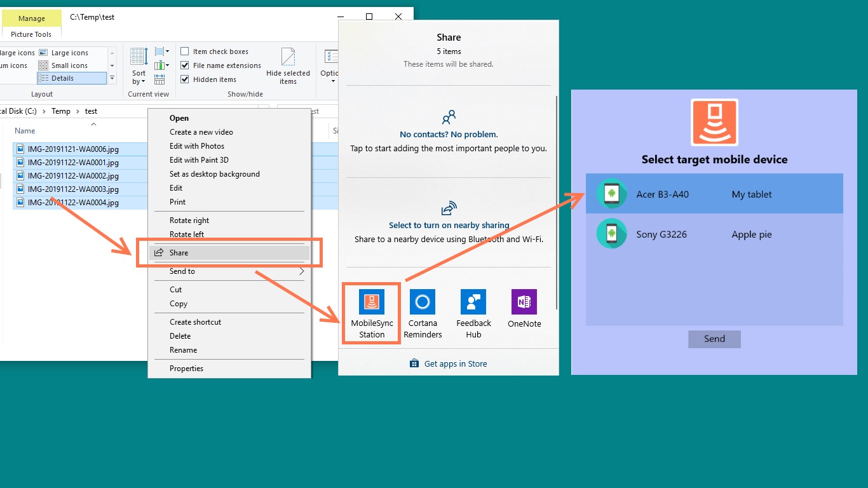Share to OneNote app icon
868x488 pixels.
pos(524,302)
